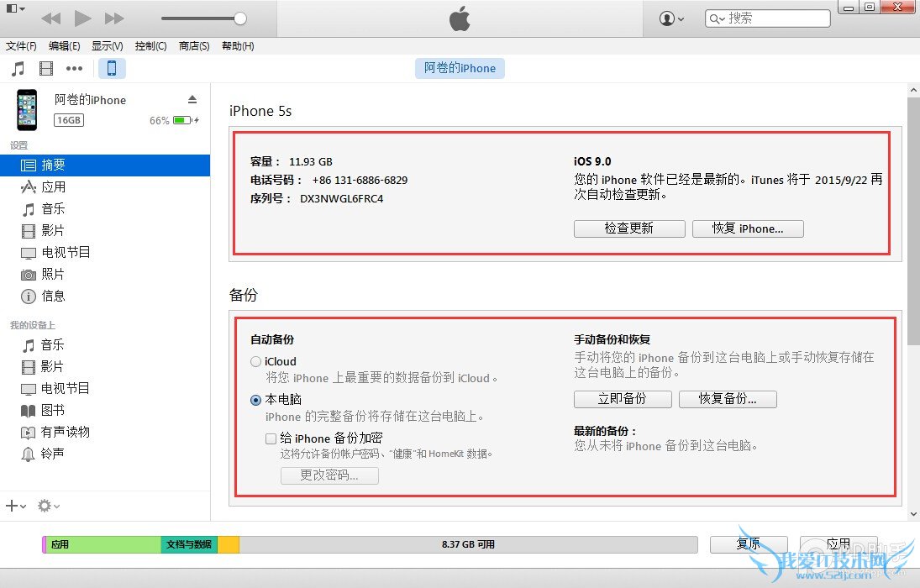Select 音乐 under 我的设备上 section
Screen dimensions: 920x588
point(105,344)
